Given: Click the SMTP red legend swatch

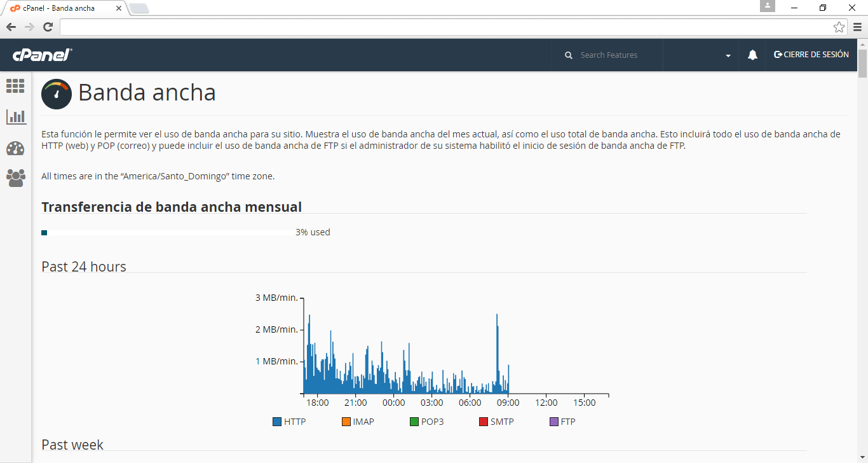Looking at the screenshot, I should [484, 422].
